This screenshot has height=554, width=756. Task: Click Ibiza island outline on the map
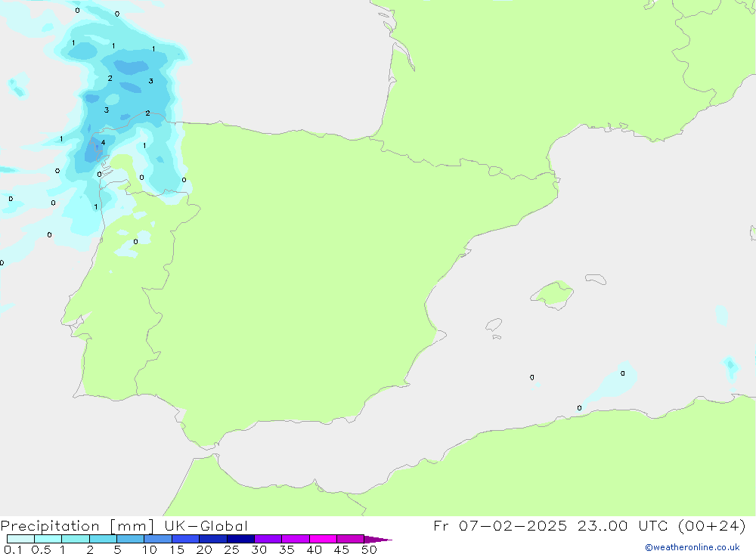pyautogui.click(x=494, y=325)
